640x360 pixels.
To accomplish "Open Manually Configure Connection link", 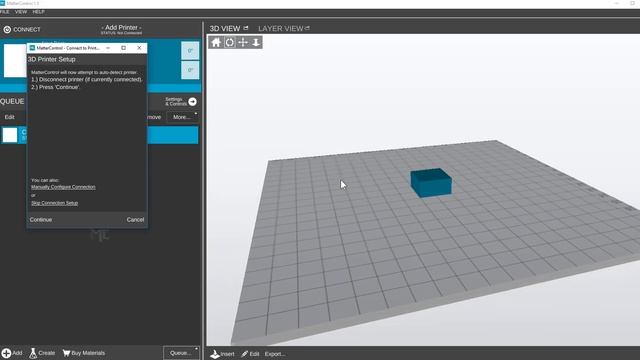I will click(63, 187).
